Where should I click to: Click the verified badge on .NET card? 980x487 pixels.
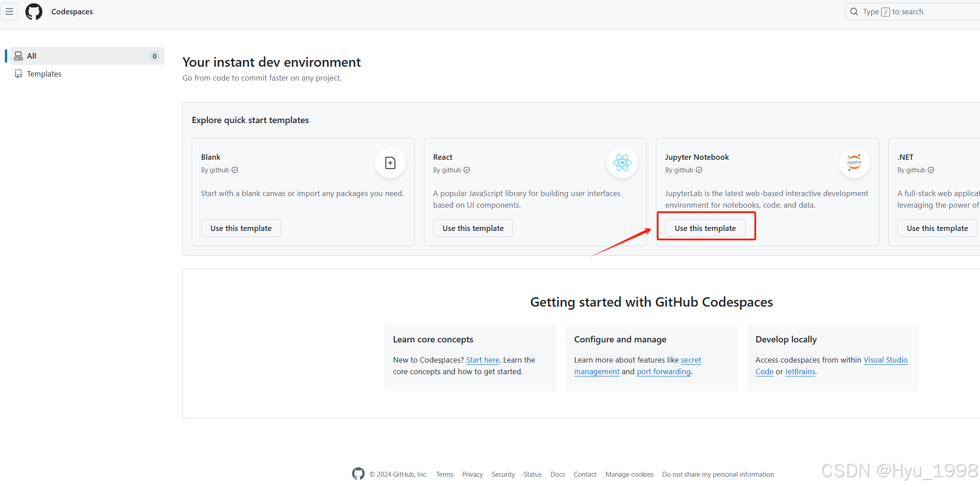(x=931, y=170)
